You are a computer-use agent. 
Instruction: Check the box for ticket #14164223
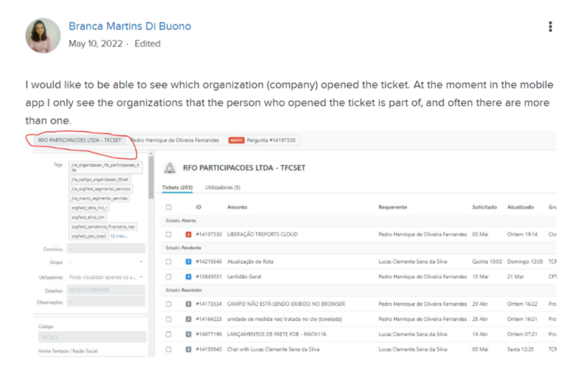click(168, 319)
